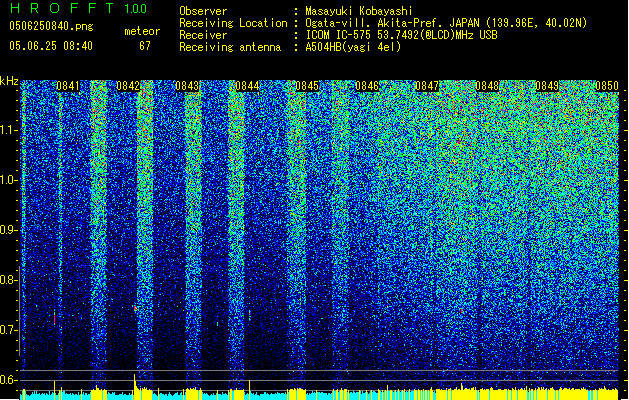Select the 0843 time marker
Image resolution: width=629 pixels, height=400 pixels.
(x=187, y=87)
